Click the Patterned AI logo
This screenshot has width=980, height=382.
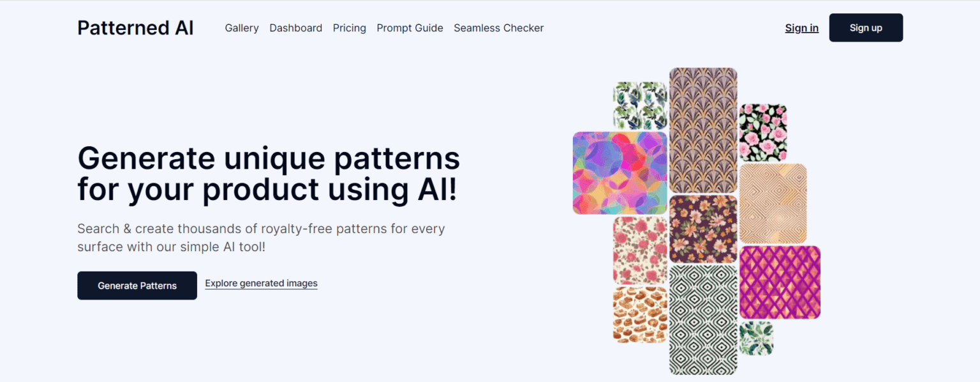pos(135,27)
